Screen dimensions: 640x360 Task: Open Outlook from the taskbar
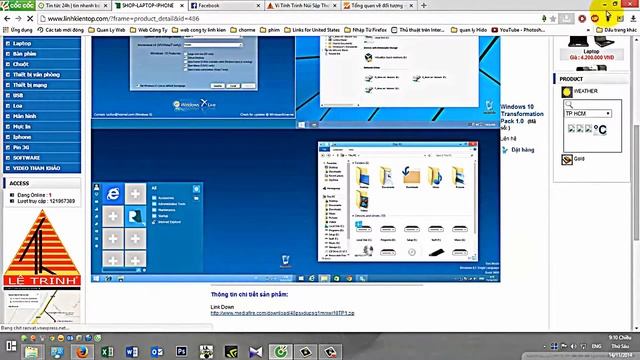tap(157, 351)
